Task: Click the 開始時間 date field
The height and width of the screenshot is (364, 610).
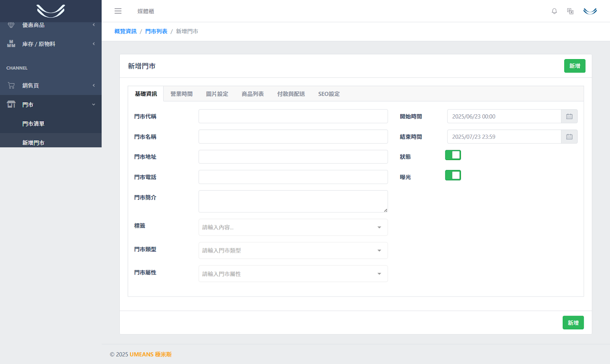Action: [x=504, y=116]
